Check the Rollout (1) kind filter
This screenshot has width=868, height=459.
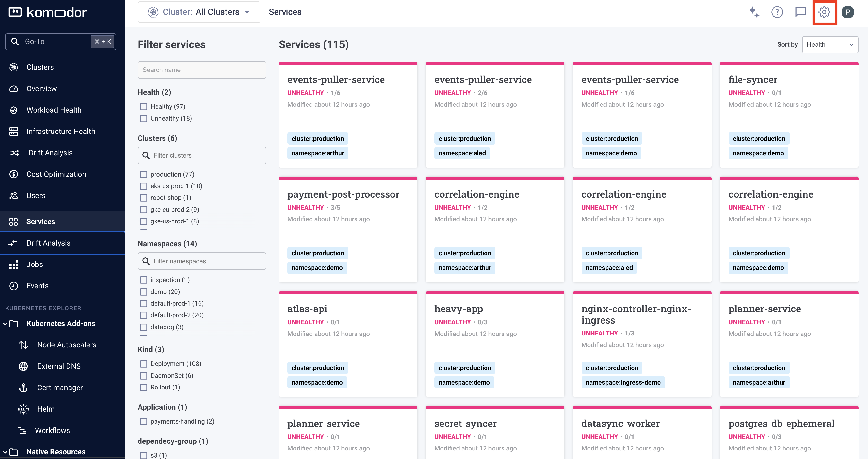[x=144, y=387]
